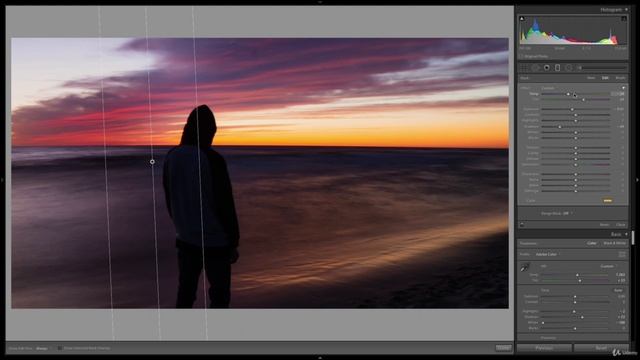Choose Edit mask option
The width and height of the screenshot is (640, 360).
click(x=605, y=78)
